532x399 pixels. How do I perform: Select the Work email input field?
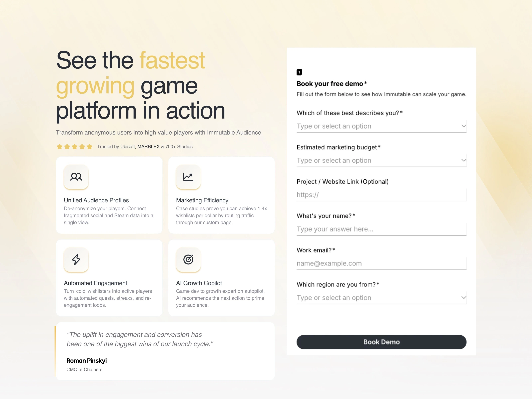(381, 264)
